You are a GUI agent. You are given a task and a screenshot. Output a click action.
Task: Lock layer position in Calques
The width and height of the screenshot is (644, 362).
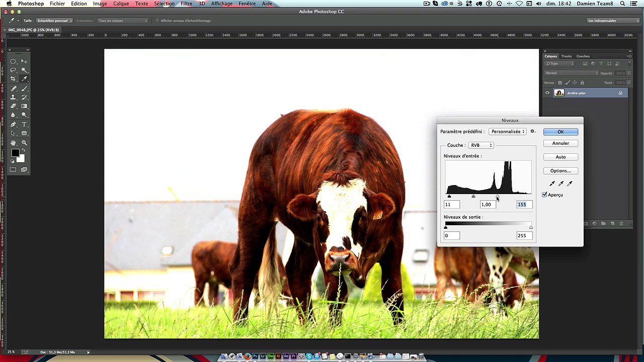[575, 82]
